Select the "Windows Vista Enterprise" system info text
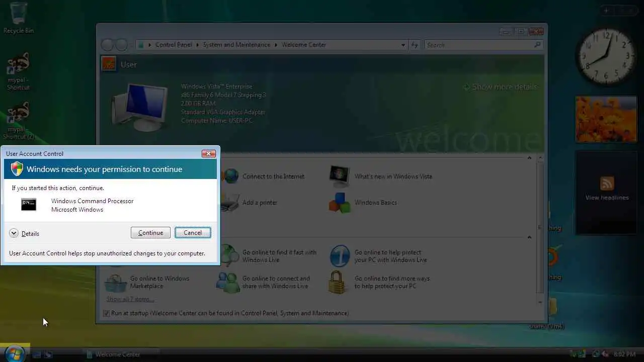 click(x=217, y=86)
